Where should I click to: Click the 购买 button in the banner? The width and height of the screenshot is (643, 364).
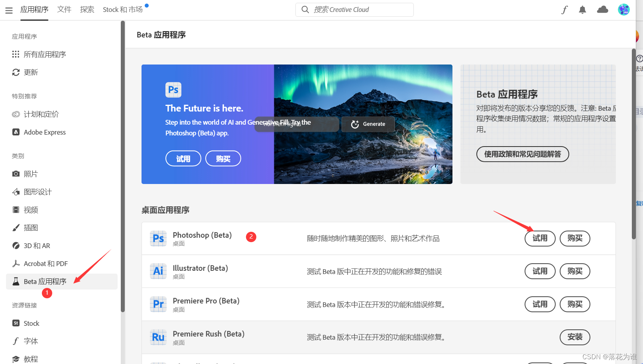(x=223, y=159)
